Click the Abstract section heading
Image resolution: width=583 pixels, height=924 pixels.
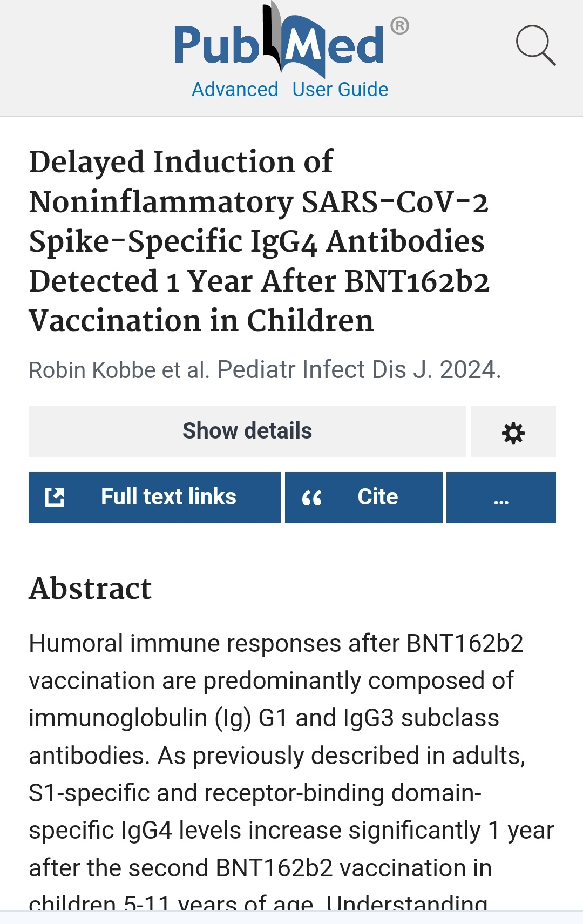pos(90,589)
